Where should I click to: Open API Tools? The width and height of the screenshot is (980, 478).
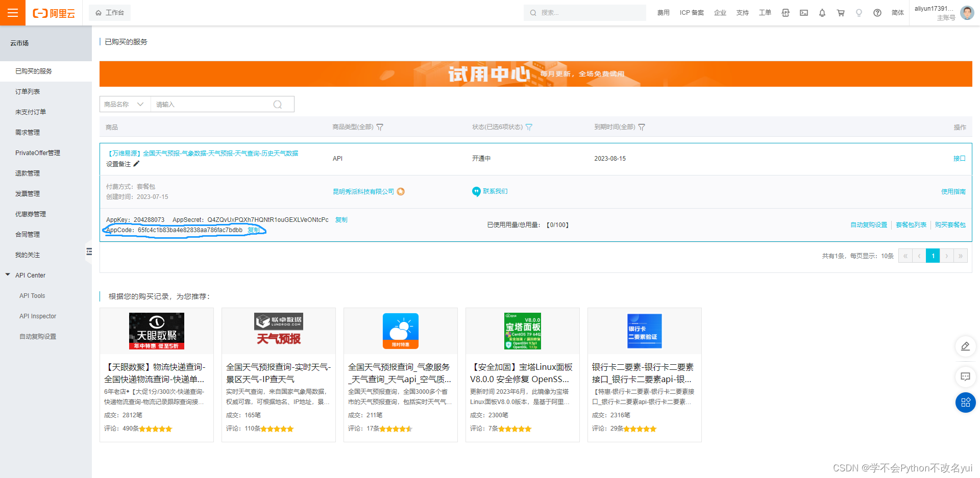[x=32, y=295]
